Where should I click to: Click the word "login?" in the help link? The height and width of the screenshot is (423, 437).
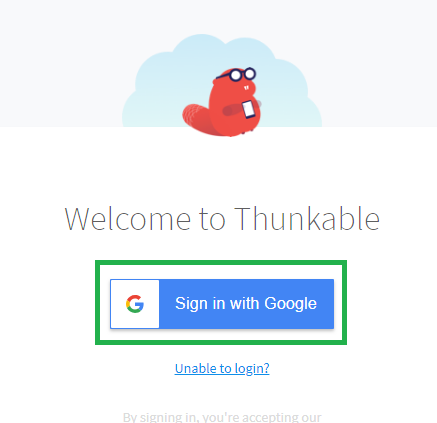[x=252, y=369]
